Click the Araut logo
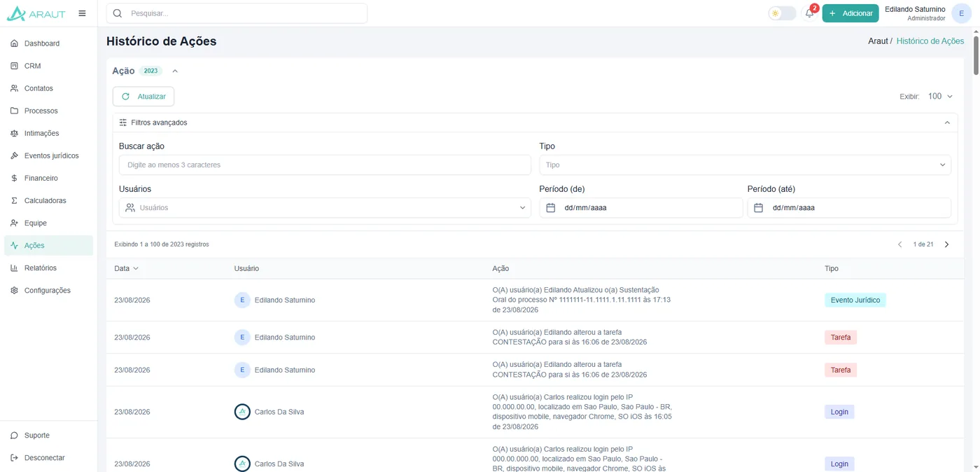The height and width of the screenshot is (472, 980). (36, 13)
